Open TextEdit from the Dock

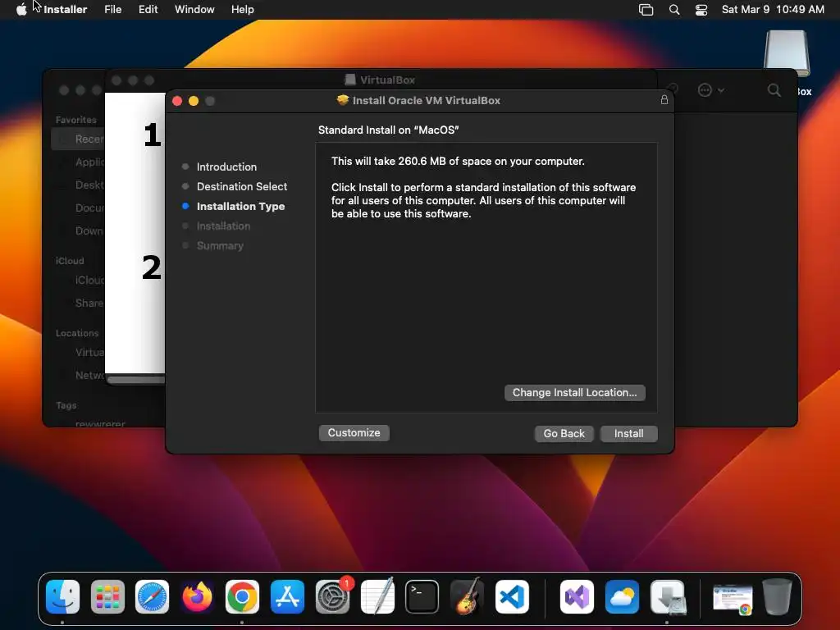(x=377, y=597)
